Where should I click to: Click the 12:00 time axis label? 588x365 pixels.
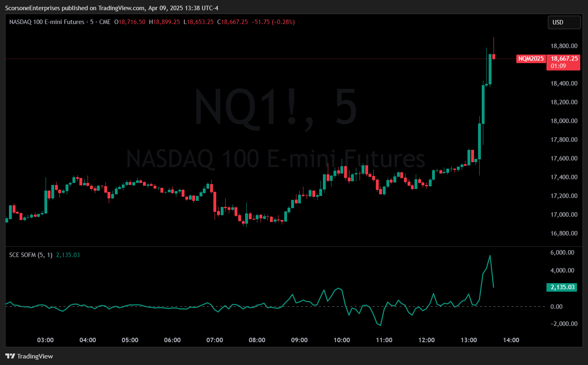click(427, 340)
